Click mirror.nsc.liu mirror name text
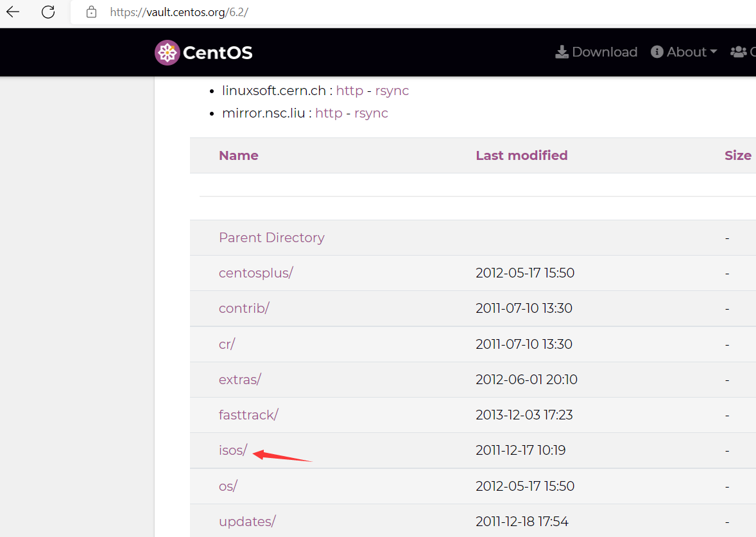 click(263, 113)
